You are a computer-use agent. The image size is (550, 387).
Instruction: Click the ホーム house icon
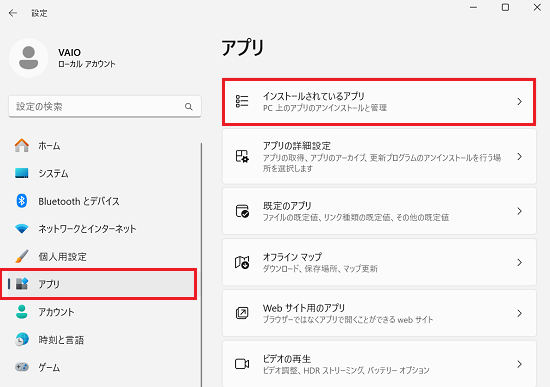point(22,145)
